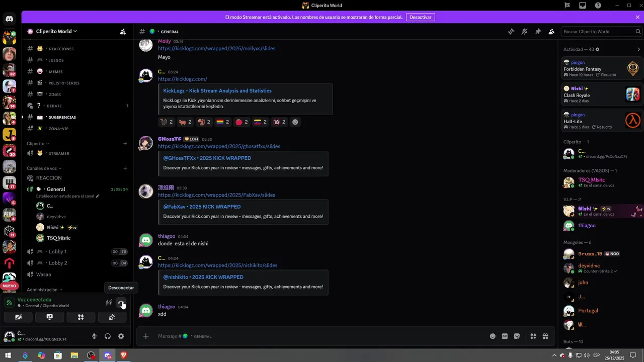Image resolution: width=644 pixels, height=362 pixels.
Task: Open user settings gear
Action: (121, 336)
